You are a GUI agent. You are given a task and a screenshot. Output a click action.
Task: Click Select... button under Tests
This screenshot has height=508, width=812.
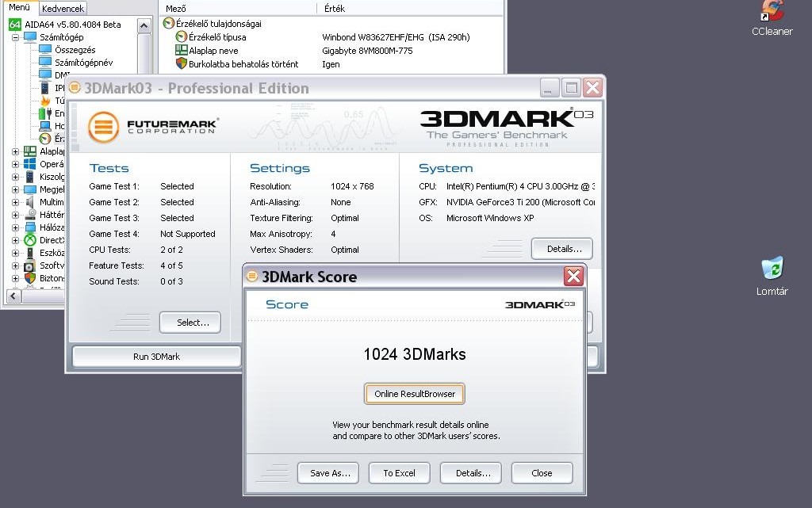click(x=190, y=323)
